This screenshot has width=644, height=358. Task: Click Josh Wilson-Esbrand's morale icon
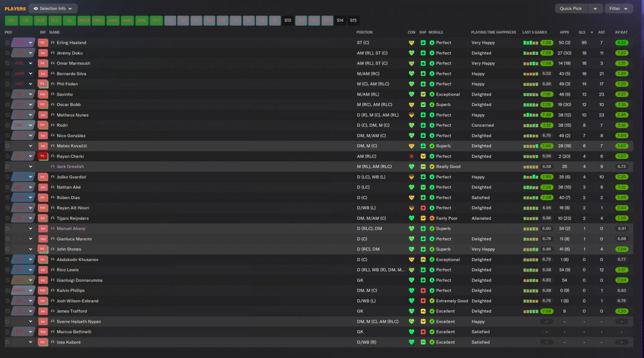tap(432, 301)
